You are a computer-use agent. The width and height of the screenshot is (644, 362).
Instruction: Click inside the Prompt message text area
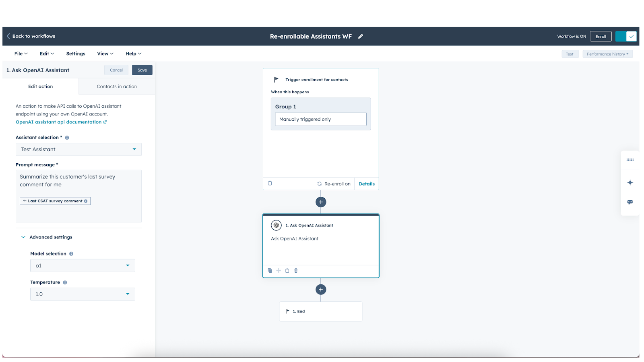click(78, 196)
